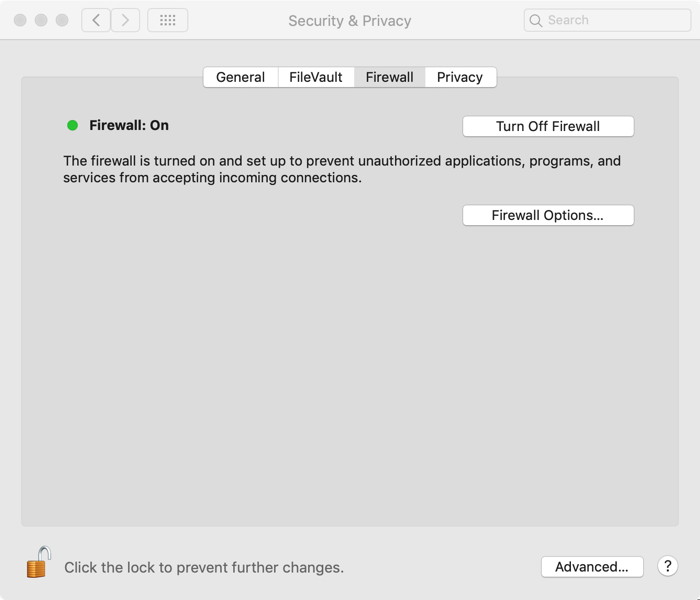This screenshot has width=700, height=600.
Task: Click the green firewall status indicator
Action: coord(72,126)
